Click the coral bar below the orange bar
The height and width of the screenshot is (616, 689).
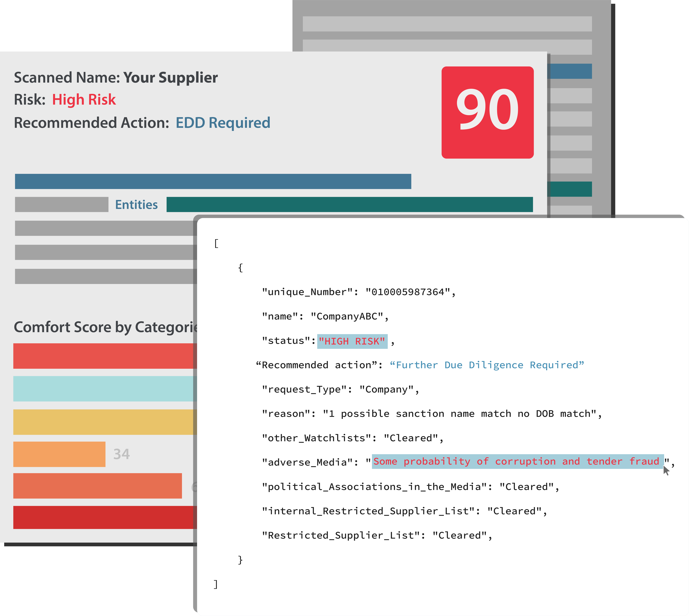coord(98,486)
